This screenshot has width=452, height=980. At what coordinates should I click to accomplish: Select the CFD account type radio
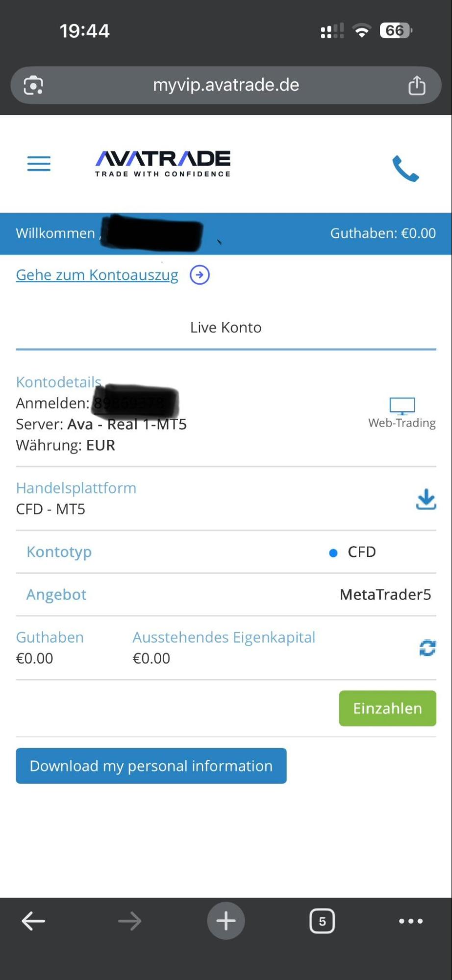coord(333,553)
